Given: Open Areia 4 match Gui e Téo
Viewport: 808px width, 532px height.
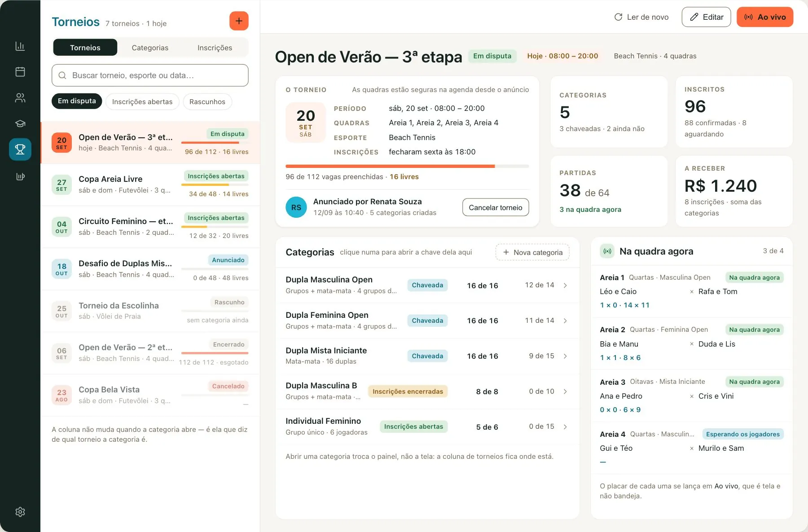Looking at the screenshot, I should pos(692,448).
